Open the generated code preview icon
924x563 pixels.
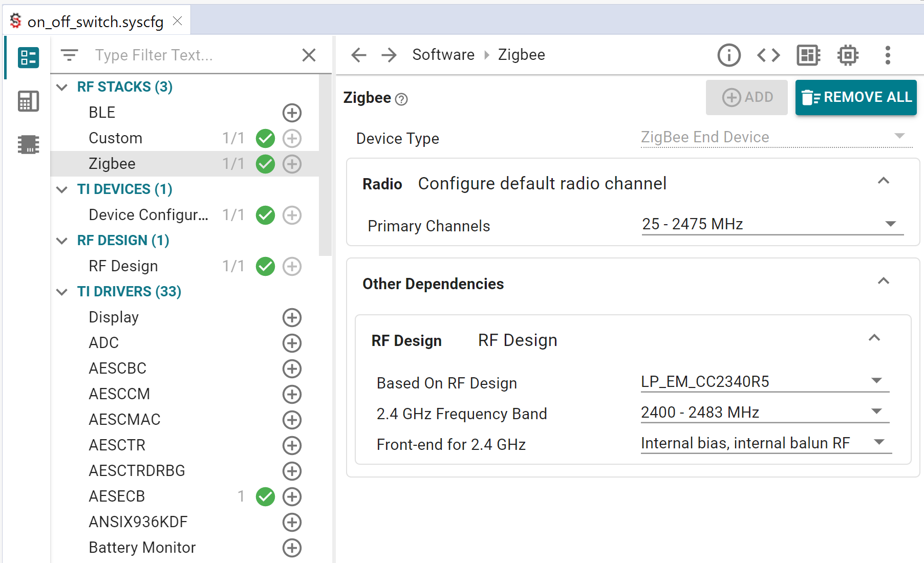(768, 55)
